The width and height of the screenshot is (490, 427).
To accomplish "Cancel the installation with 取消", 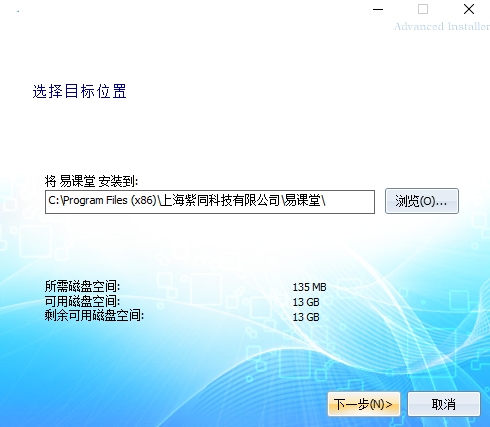I will click(444, 404).
